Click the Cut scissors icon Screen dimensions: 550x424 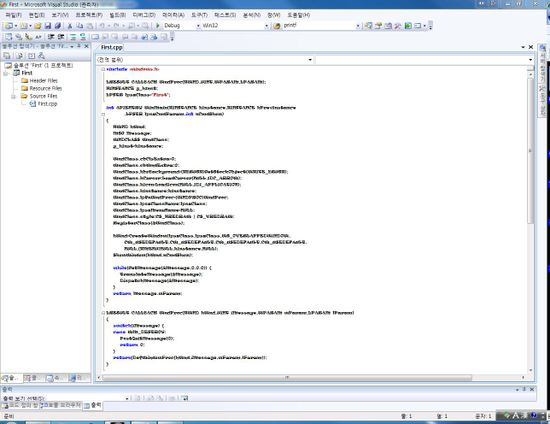pyautogui.click(x=70, y=26)
